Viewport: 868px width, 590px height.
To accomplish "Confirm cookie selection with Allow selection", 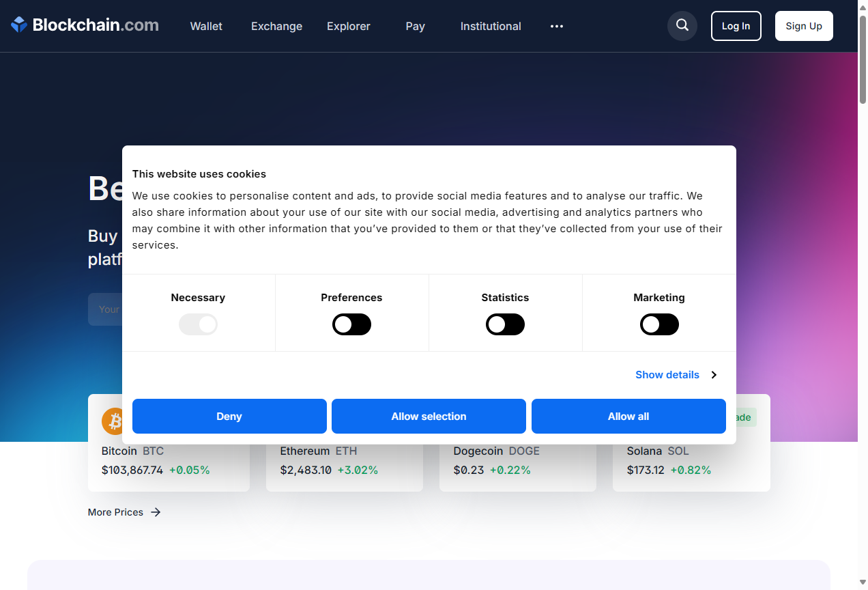I will coord(429,416).
